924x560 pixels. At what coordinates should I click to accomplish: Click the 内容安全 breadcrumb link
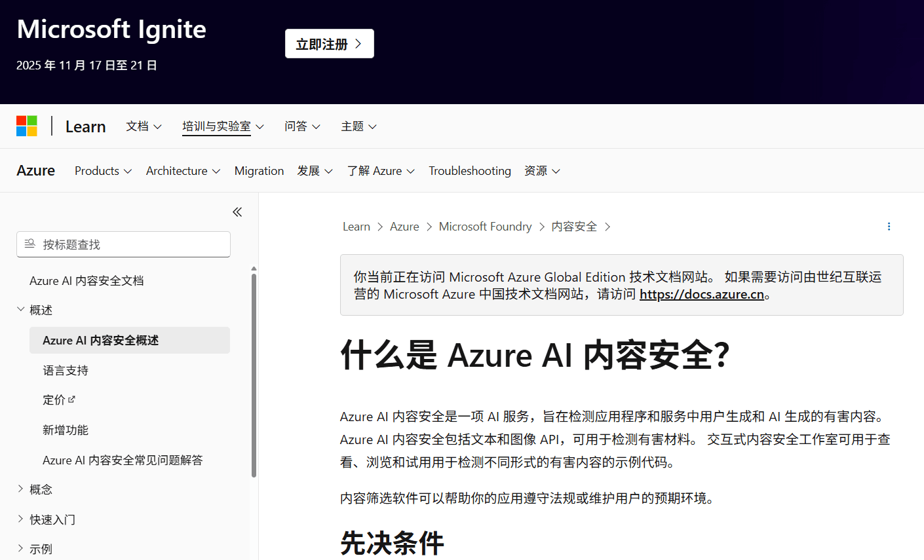pyautogui.click(x=574, y=227)
